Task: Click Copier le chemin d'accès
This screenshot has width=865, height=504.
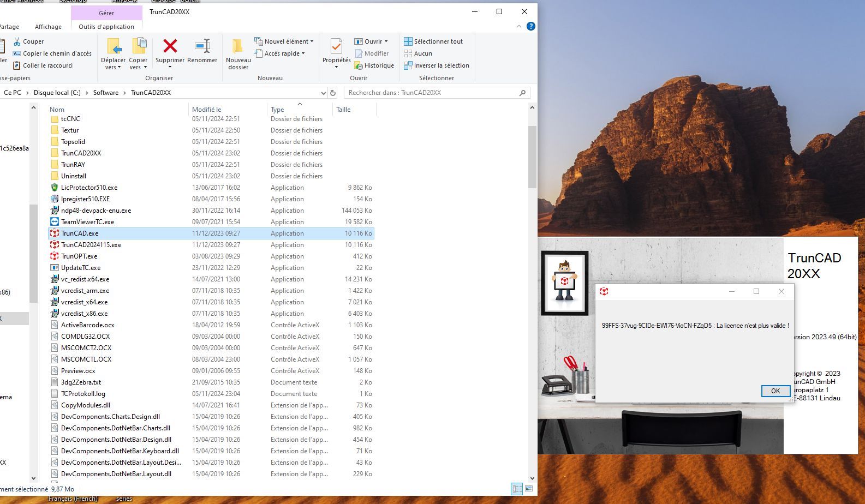Action: (52, 53)
